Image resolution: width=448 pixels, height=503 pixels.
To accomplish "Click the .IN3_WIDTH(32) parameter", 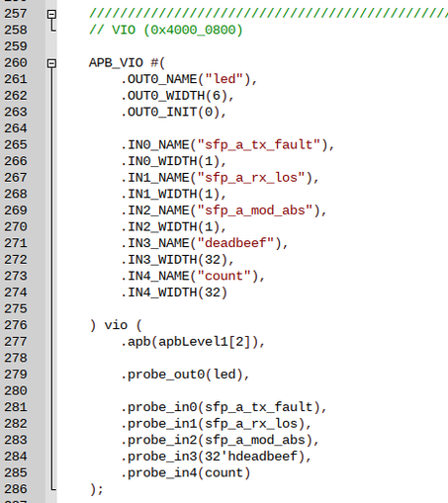I will pos(174,260).
